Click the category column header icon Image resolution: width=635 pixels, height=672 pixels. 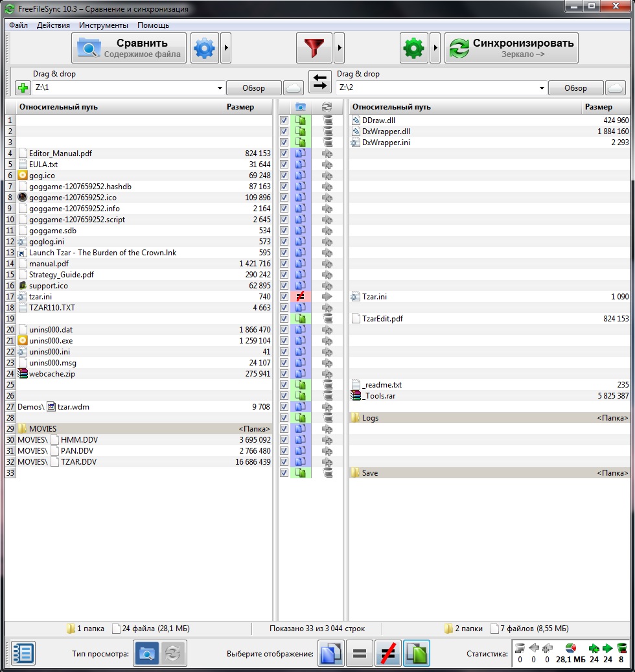pyautogui.click(x=301, y=107)
